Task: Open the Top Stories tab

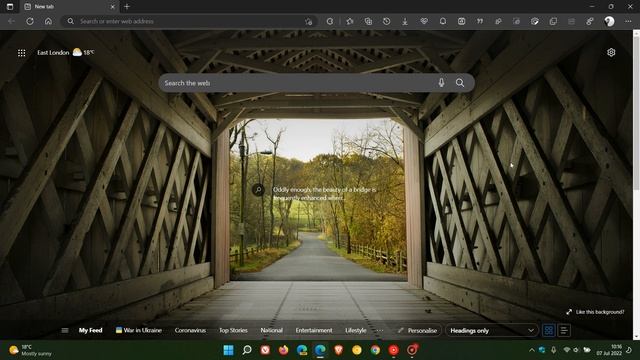Action: click(233, 331)
